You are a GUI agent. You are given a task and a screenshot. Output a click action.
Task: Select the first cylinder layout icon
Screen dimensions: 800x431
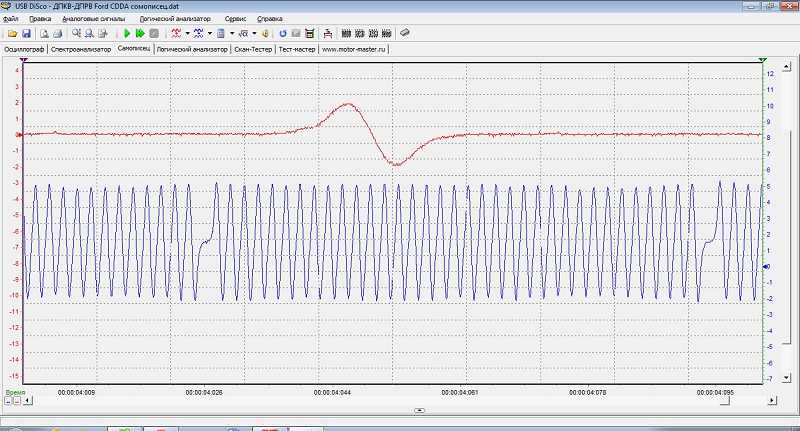(x=346, y=34)
